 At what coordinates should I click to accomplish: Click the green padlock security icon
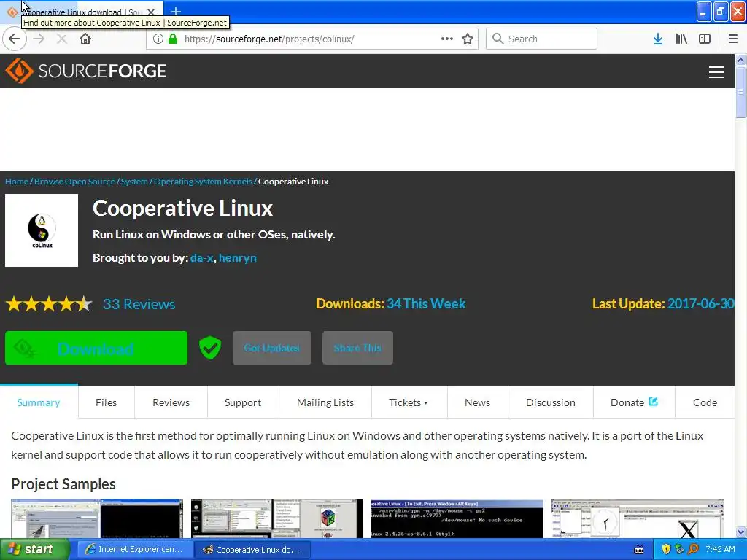coord(174,39)
